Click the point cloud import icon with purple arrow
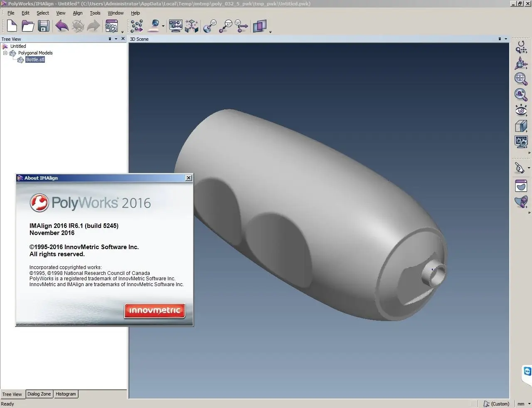 137,26
